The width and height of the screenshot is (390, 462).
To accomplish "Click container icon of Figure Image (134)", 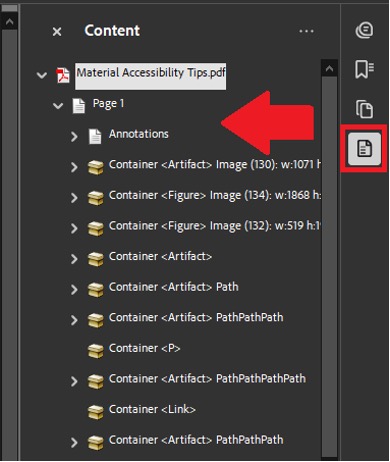I will click(96, 198).
